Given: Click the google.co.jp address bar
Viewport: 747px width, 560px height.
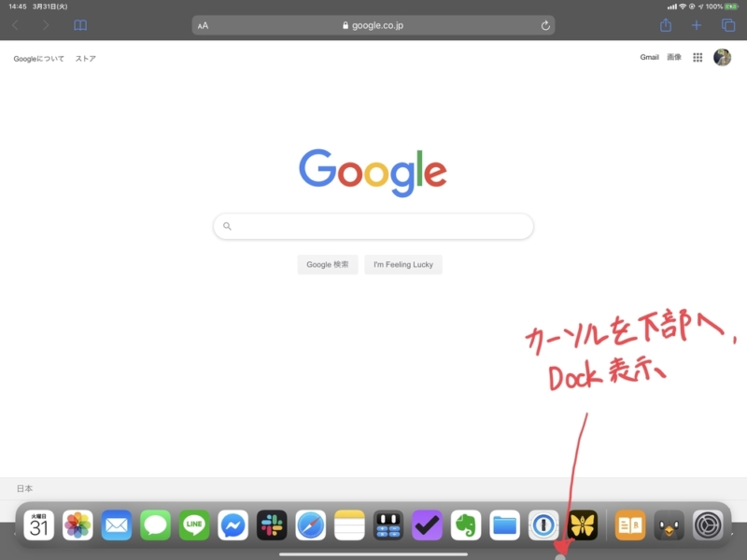Looking at the screenshot, I should [x=373, y=26].
